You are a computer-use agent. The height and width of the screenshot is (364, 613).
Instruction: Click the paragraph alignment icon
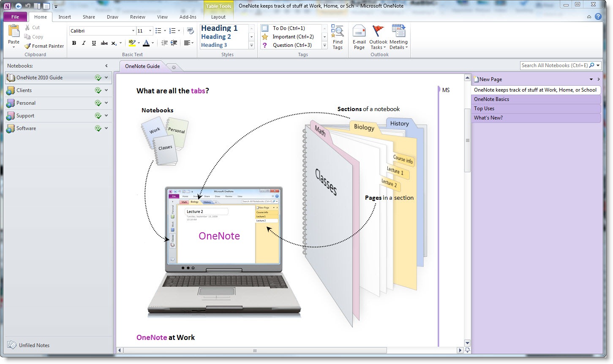pos(187,43)
